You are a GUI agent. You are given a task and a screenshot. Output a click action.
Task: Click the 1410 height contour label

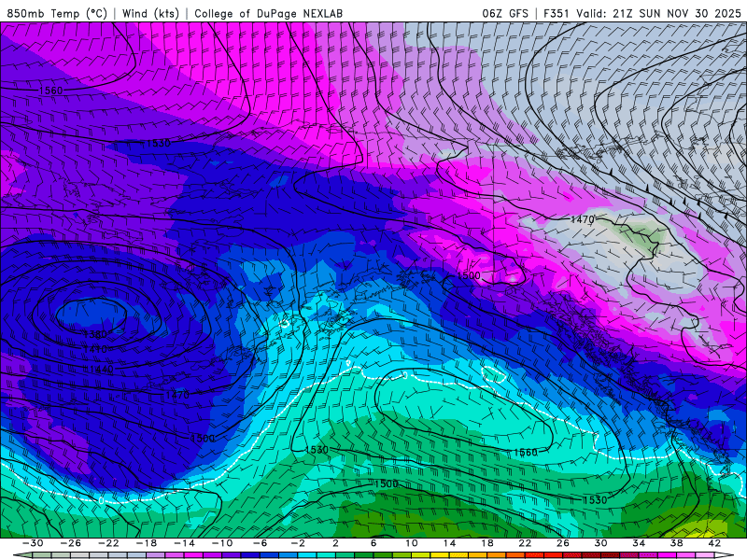(x=95, y=350)
